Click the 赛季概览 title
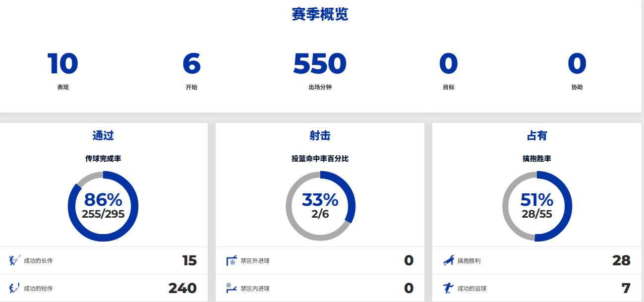 pos(320,15)
